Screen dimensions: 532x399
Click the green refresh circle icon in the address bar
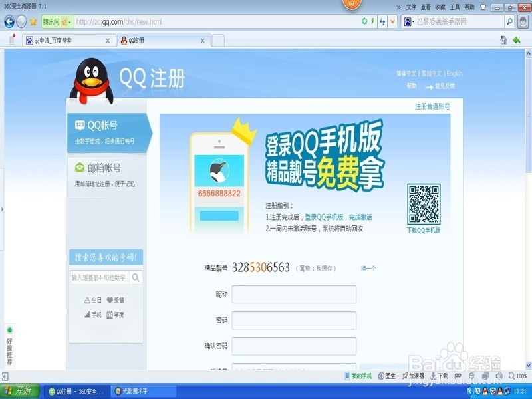pos(364,21)
